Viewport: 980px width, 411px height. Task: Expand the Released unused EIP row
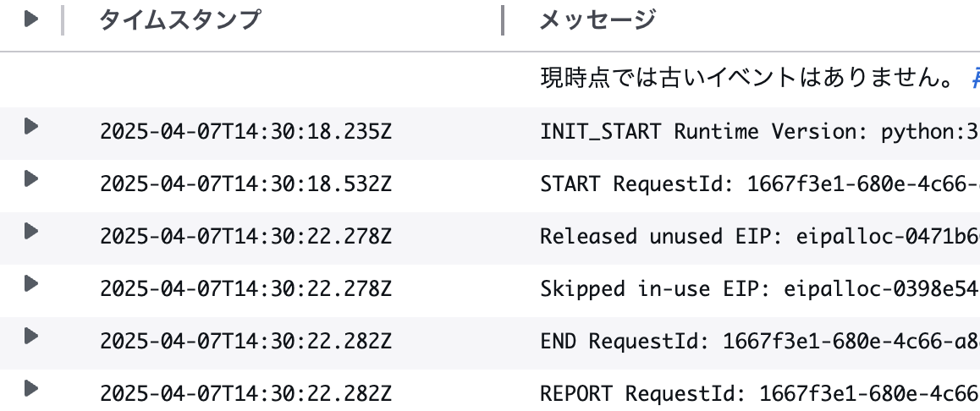pyautogui.click(x=31, y=232)
